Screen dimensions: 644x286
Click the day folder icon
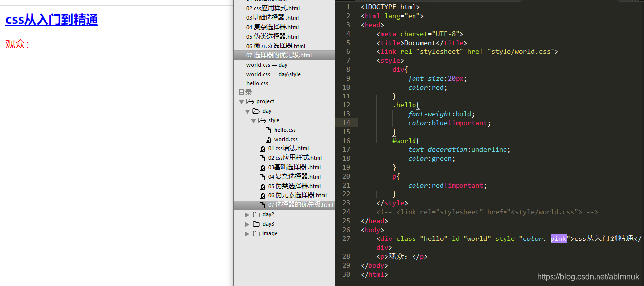pyautogui.click(x=256, y=111)
